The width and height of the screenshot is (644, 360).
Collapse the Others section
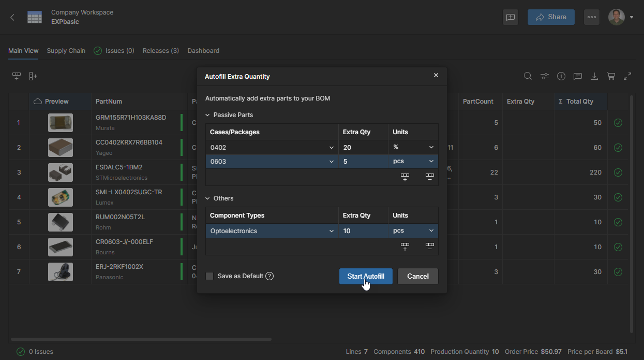point(208,198)
